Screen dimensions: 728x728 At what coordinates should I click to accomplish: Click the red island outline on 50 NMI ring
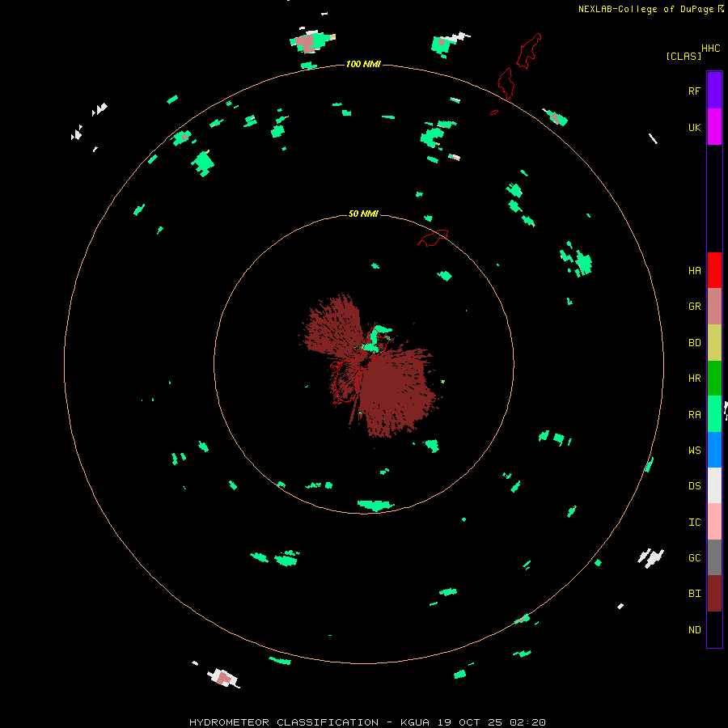click(x=434, y=238)
